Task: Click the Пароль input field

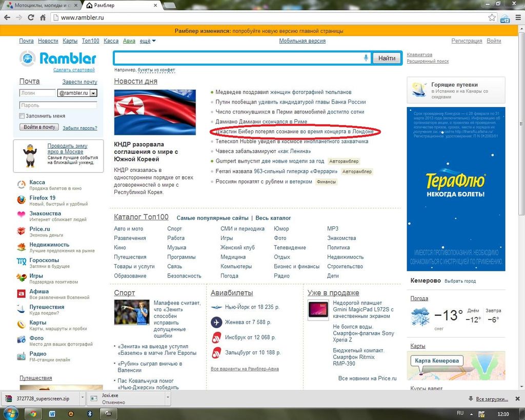Action: 58,105
